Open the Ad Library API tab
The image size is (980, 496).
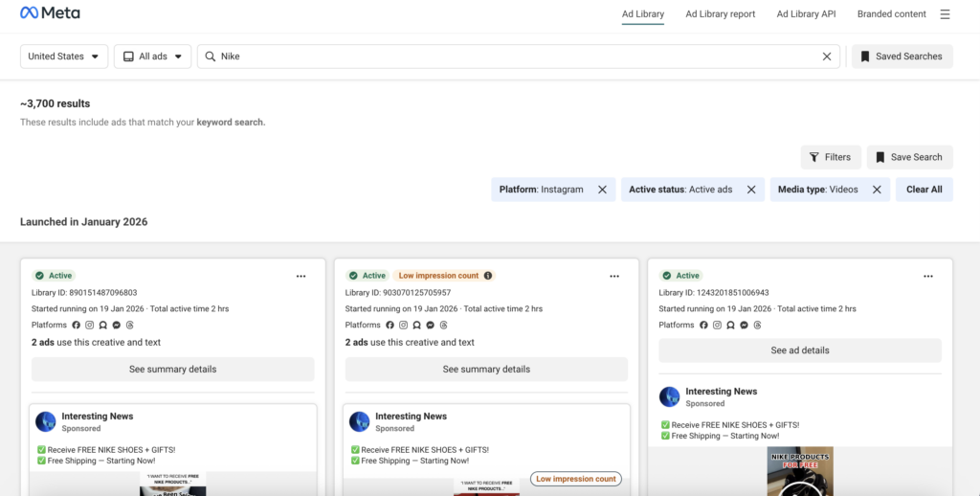coord(806,14)
